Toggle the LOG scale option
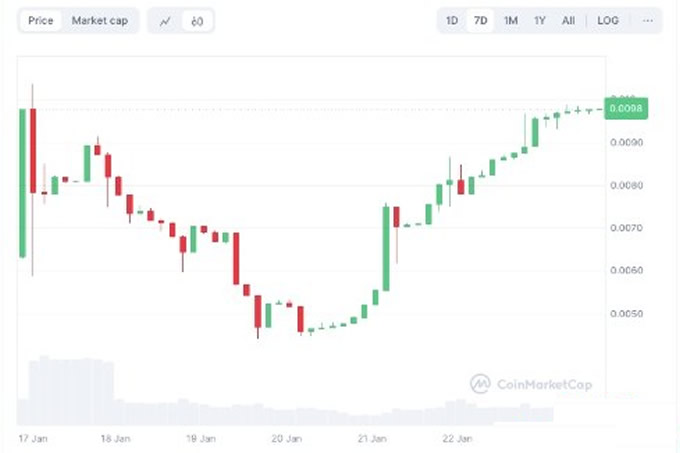This screenshot has height=453, width=680. tap(608, 20)
